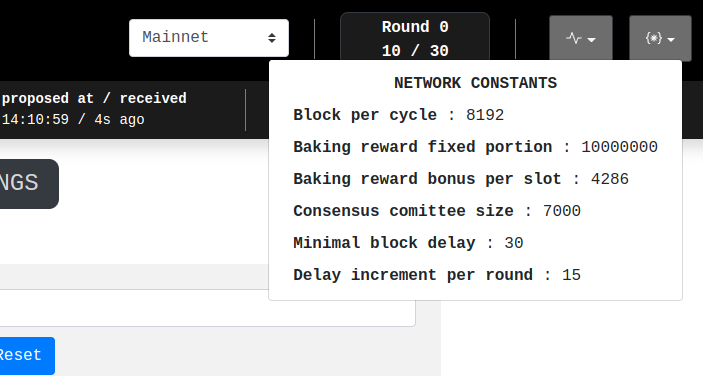Click the NETWORK CONSTANTS heading

[x=475, y=83]
